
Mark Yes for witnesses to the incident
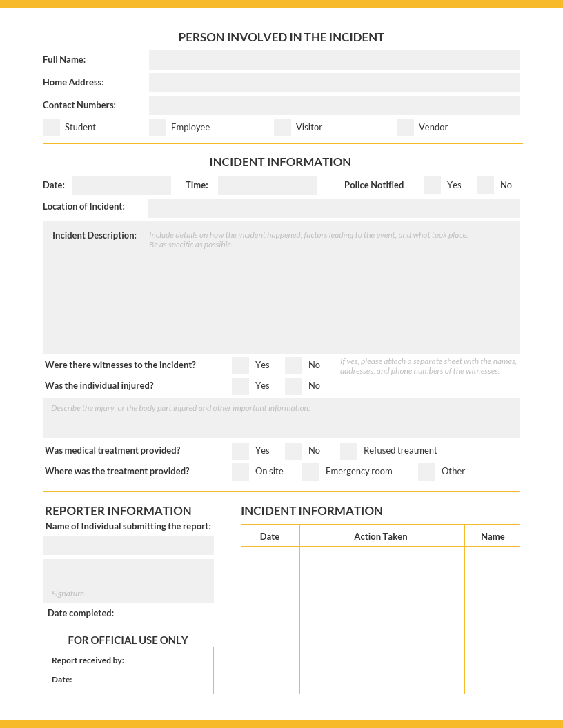[x=240, y=365]
